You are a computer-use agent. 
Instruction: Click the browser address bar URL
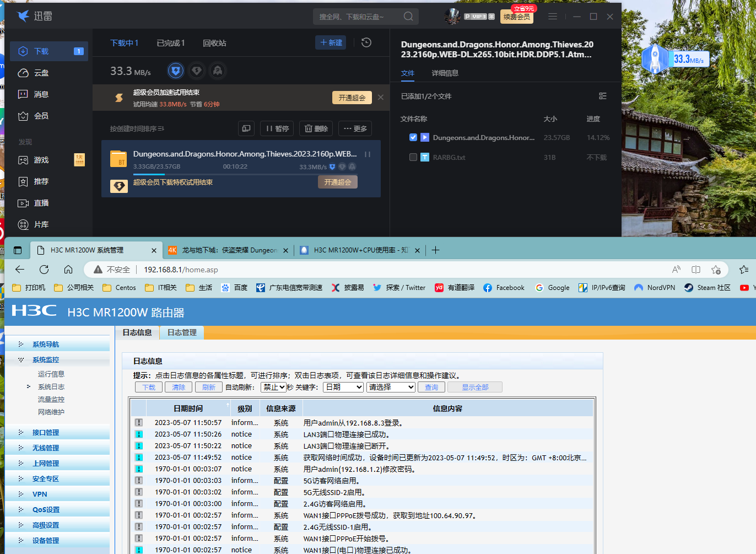pyautogui.click(x=181, y=270)
